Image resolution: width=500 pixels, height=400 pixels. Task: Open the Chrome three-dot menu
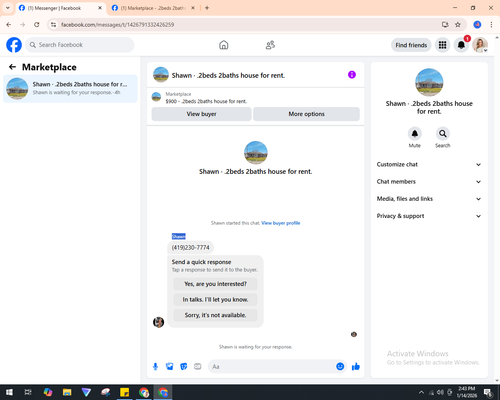point(491,25)
